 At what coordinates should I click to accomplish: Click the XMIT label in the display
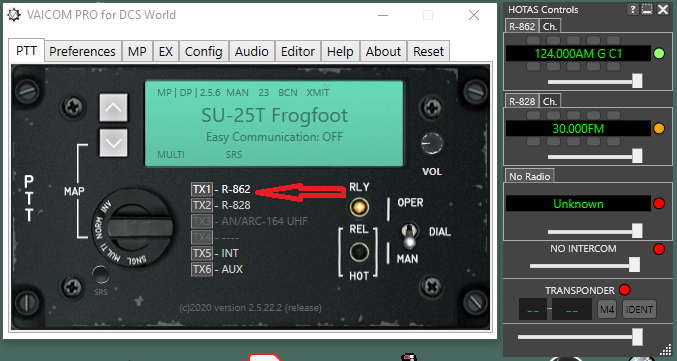pos(318,92)
